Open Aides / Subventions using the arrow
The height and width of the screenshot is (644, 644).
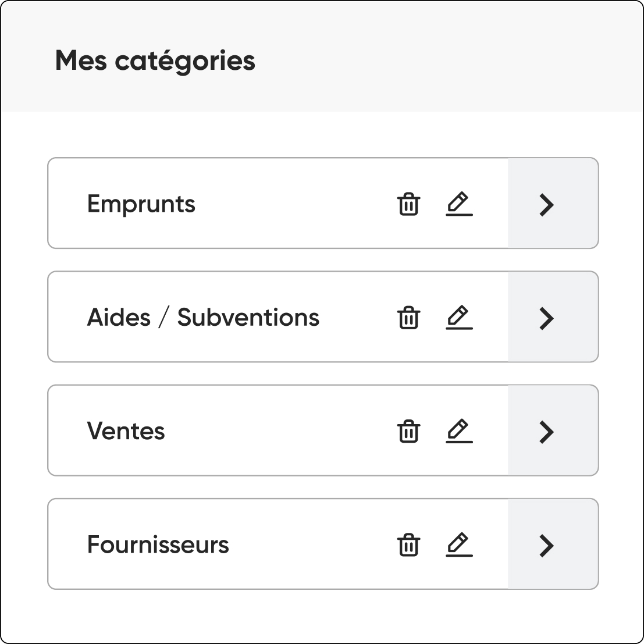click(547, 318)
